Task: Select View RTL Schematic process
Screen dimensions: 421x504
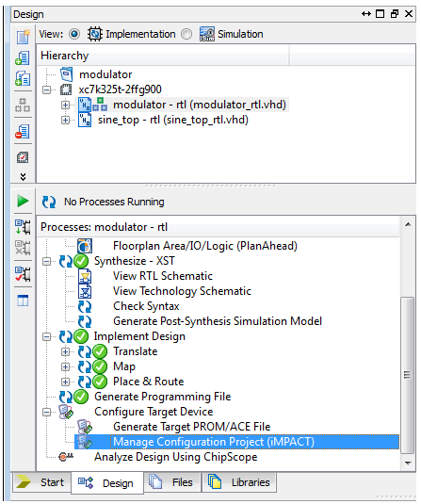Action: (x=163, y=276)
